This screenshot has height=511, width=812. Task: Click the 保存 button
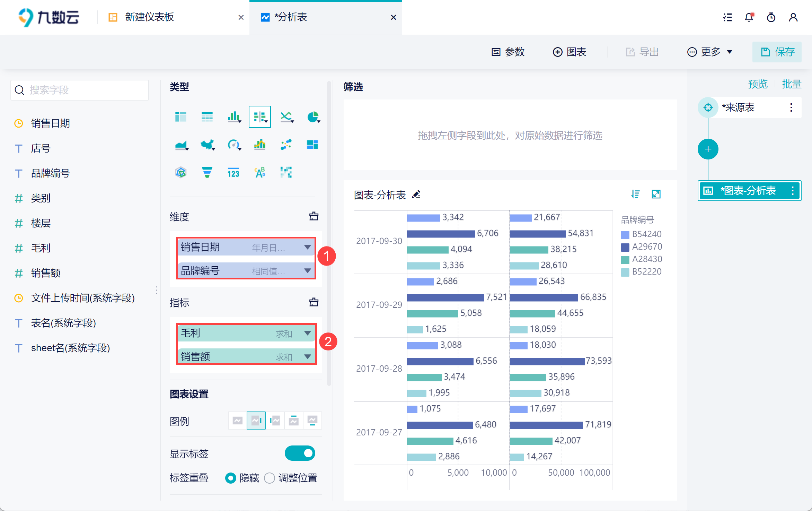777,52
